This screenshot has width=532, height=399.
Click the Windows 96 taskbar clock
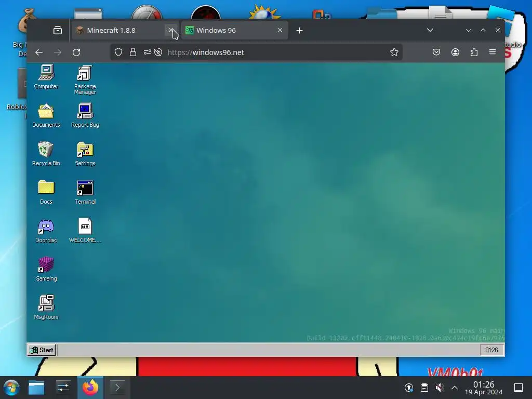(x=491, y=350)
